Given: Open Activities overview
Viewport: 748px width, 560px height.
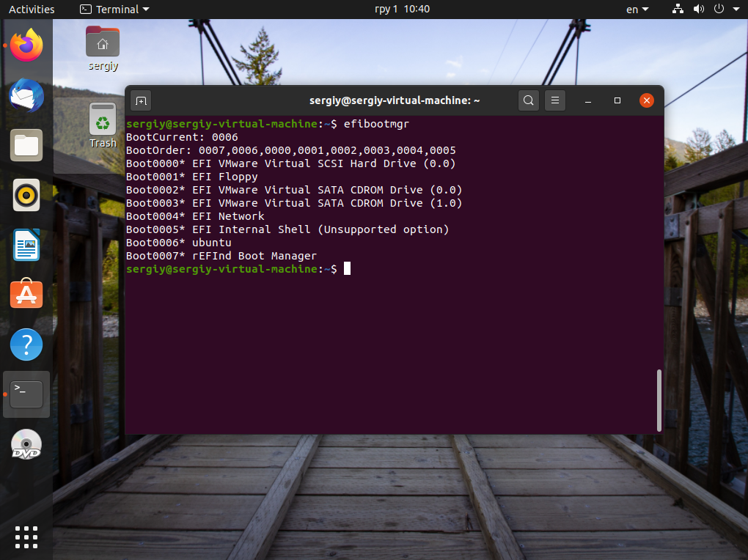Looking at the screenshot, I should pyautogui.click(x=32, y=9).
